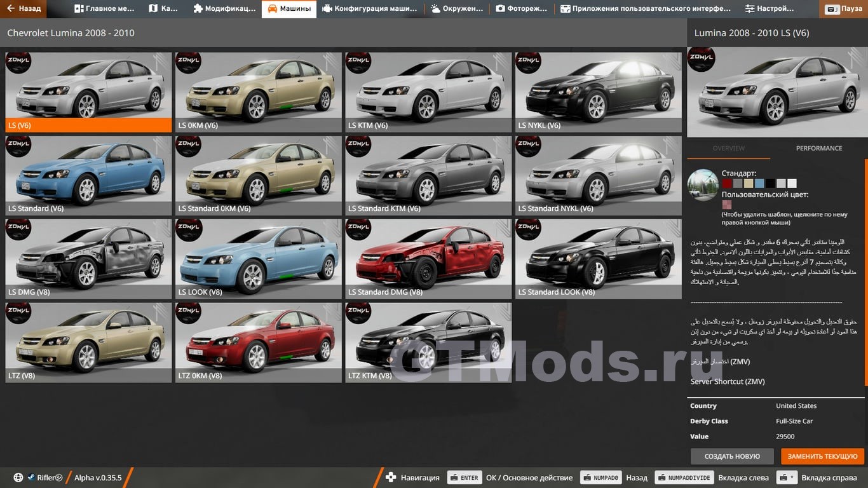
Task: Choose the LS 0KM (V6) configuration
Action: (x=259, y=92)
